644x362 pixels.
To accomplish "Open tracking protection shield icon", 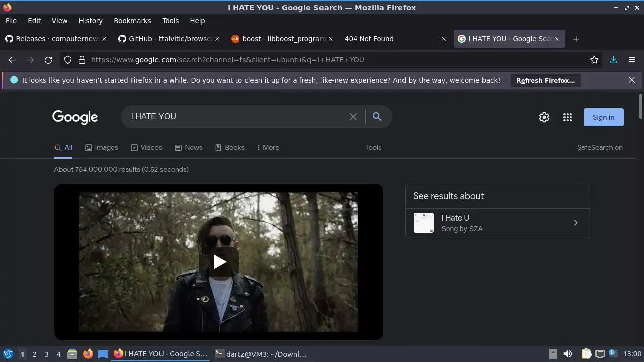I will (68, 60).
